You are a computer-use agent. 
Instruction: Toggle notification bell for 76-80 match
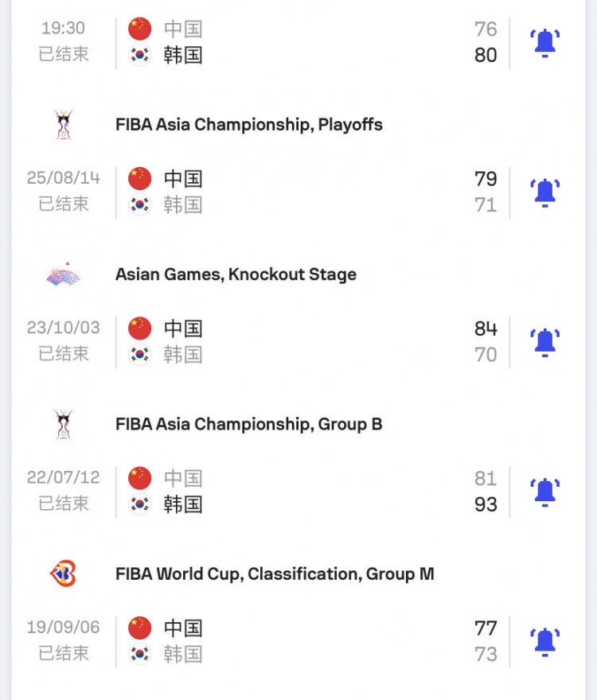545,42
